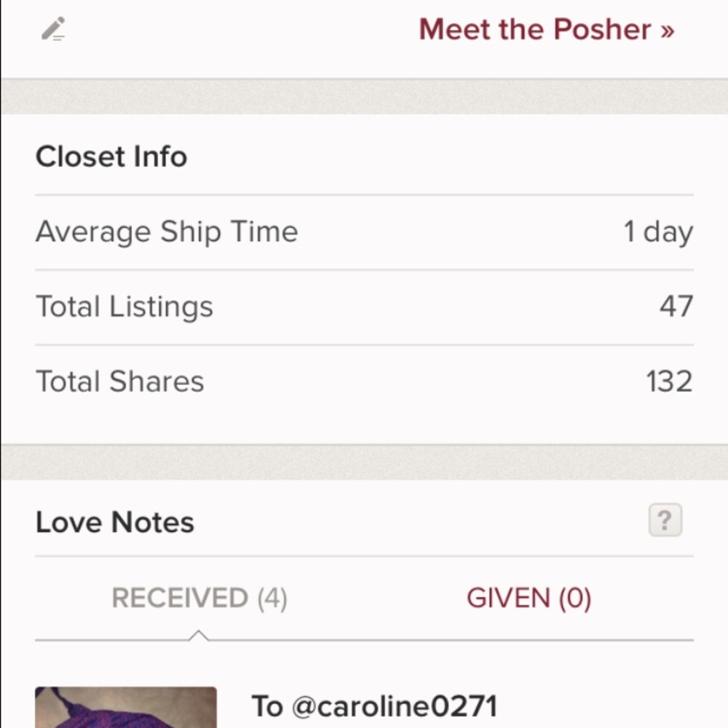Tap the 132 shares count
This screenshot has width=728, height=728.
(669, 381)
